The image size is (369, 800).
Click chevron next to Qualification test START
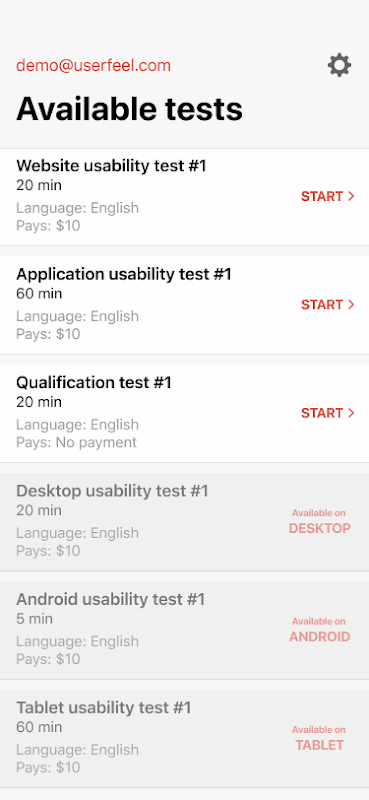coord(351,413)
